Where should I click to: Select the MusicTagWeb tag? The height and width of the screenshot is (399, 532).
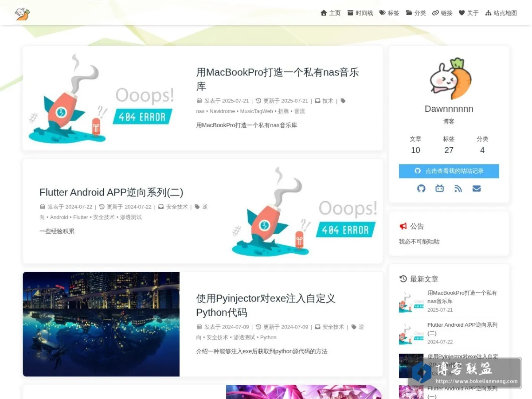pos(257,111)
